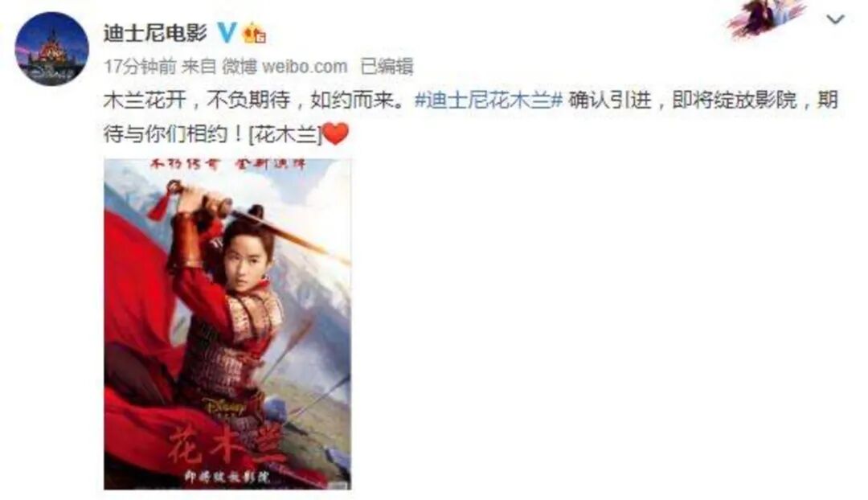Open the 微博 weibo.com source link
The width and height of the screenshot is (868, 500).
285,67
